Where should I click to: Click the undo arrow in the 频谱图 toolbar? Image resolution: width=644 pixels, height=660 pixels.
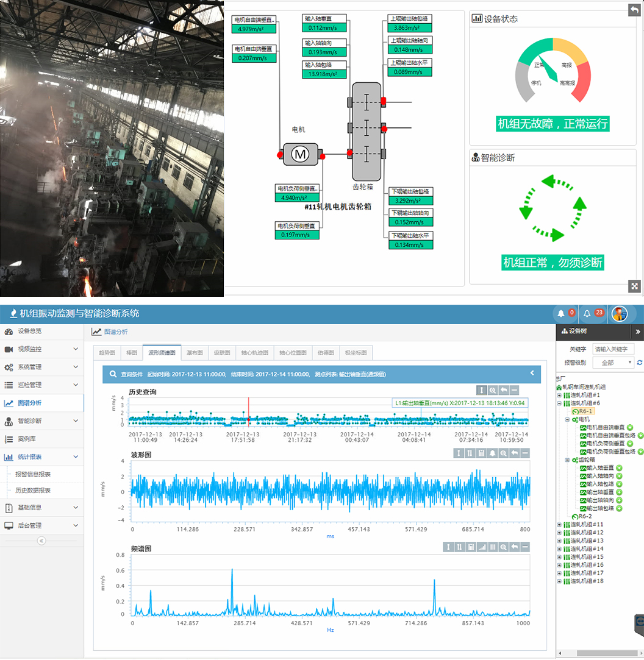pos(514,547)
